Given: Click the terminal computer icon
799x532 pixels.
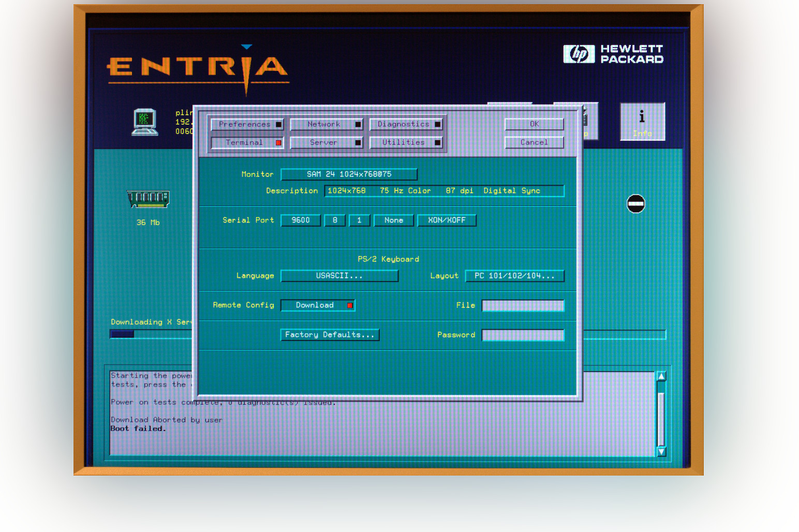Looking at the screenshot, I should pos(144,122).
